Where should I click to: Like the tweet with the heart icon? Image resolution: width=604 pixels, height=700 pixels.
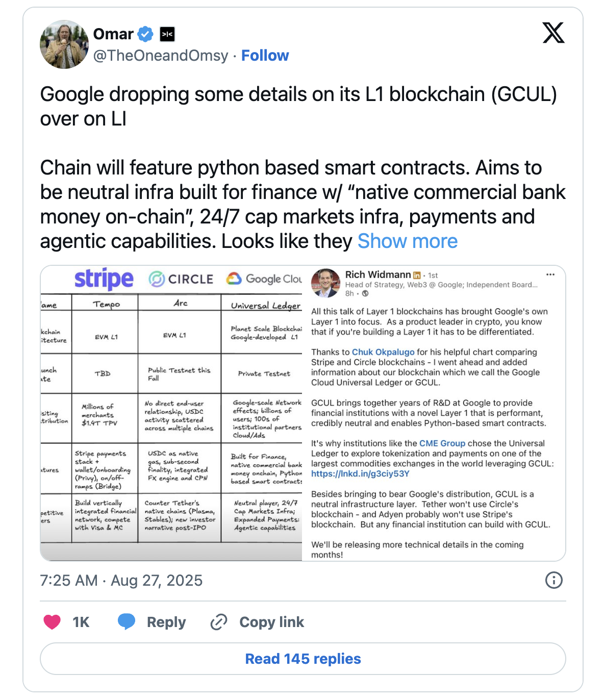52,622
